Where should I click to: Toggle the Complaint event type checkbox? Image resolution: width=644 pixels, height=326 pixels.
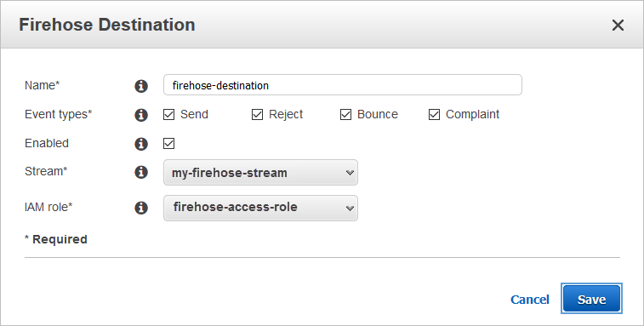click(434, 114)
